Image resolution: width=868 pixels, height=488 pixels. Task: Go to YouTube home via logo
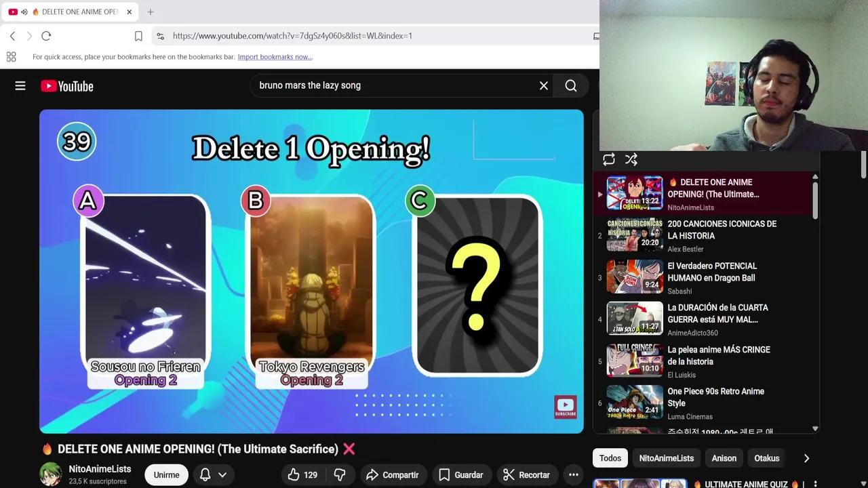pyautogui.click(x=66, y=86)
